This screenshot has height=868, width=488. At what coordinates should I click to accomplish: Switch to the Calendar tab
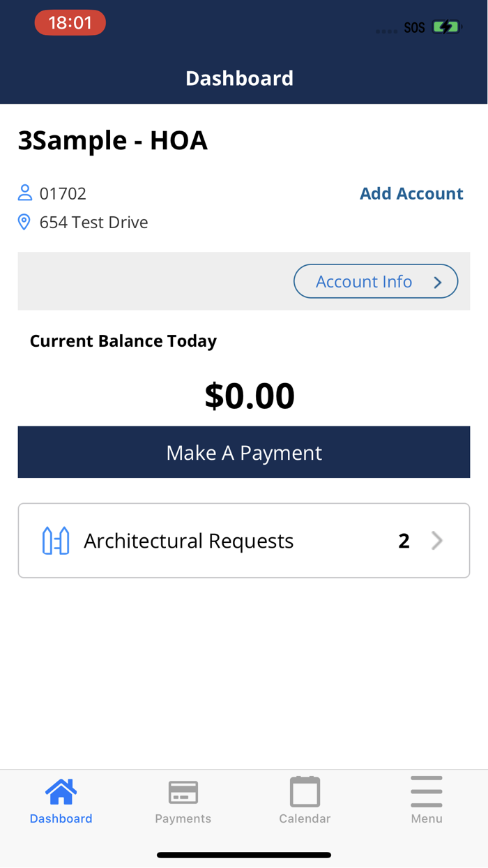pyautogui.click(x=305, y=800)
